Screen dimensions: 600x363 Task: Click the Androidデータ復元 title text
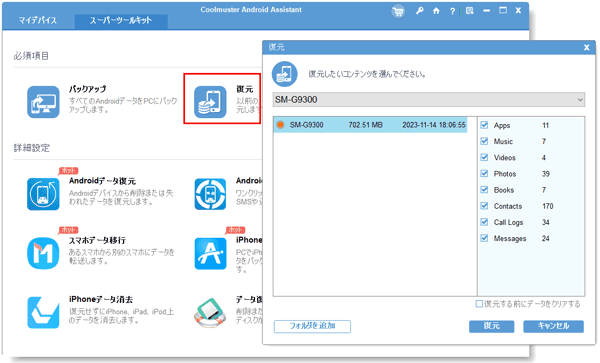102,181
